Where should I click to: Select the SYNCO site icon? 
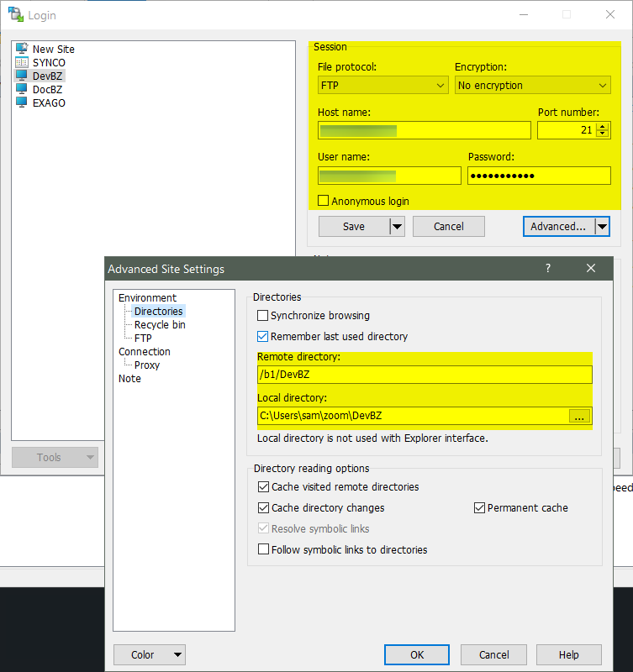tap(22, 63)
